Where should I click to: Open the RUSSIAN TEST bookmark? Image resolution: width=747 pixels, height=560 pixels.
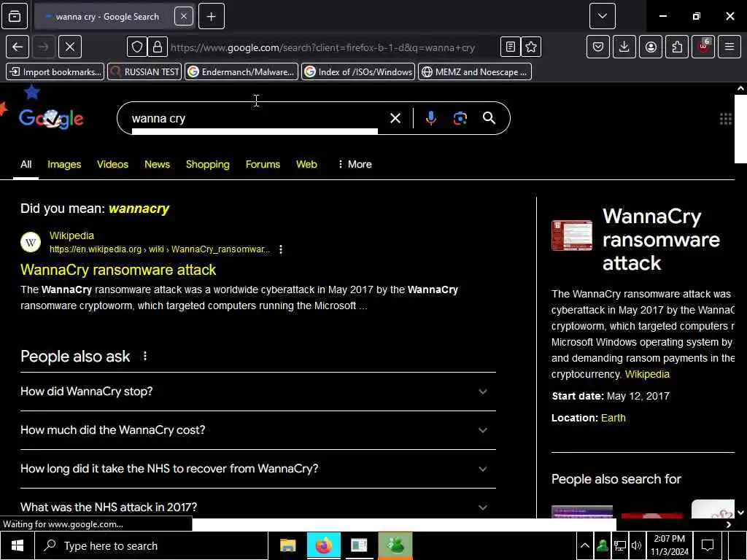coord(145,72)
